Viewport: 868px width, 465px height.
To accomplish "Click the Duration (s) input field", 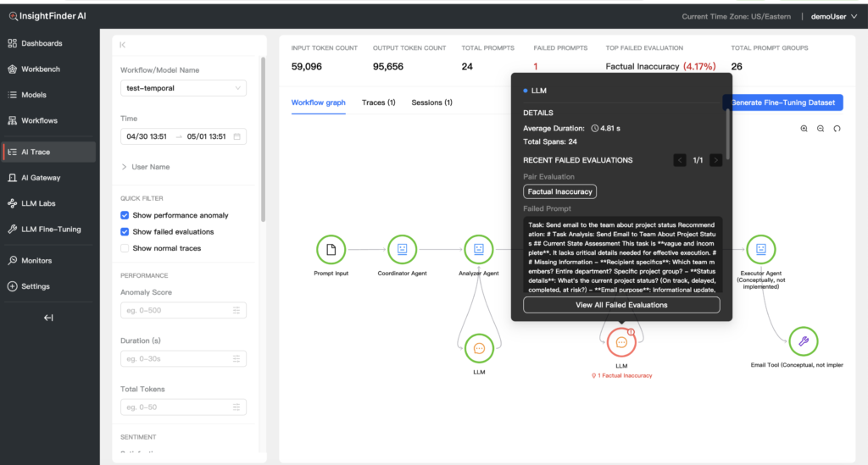I will coord(183,359).
